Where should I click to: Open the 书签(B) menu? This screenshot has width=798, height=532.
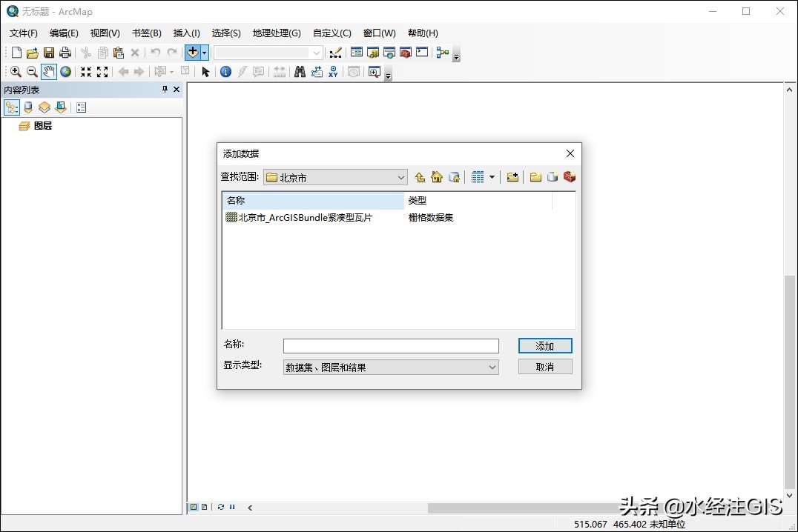click(x=146, y=33)
